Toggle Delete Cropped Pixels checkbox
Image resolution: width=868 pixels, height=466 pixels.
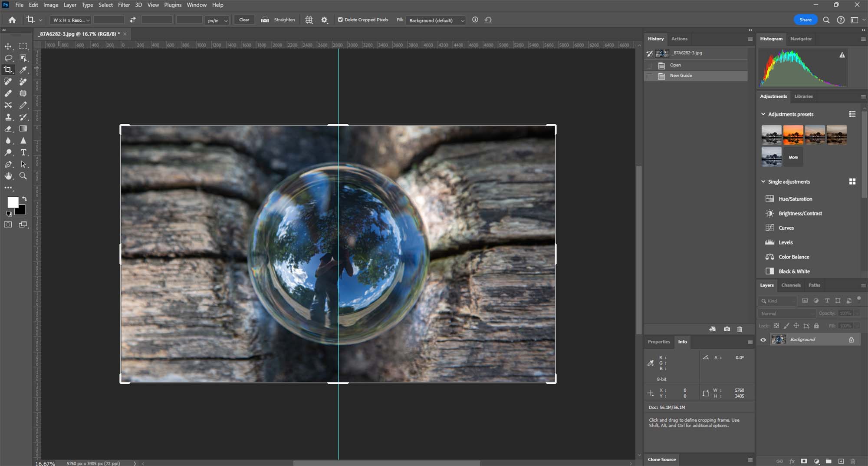point(340,20)
